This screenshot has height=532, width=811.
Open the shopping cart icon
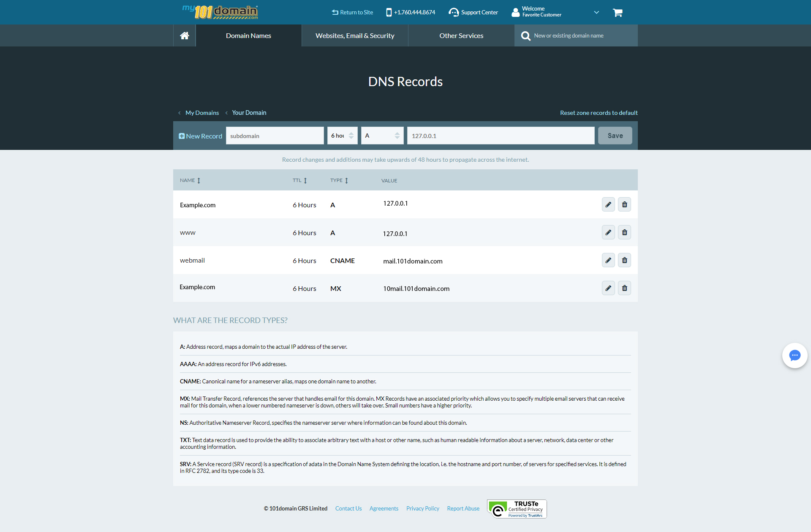click(x=618, y=13)
